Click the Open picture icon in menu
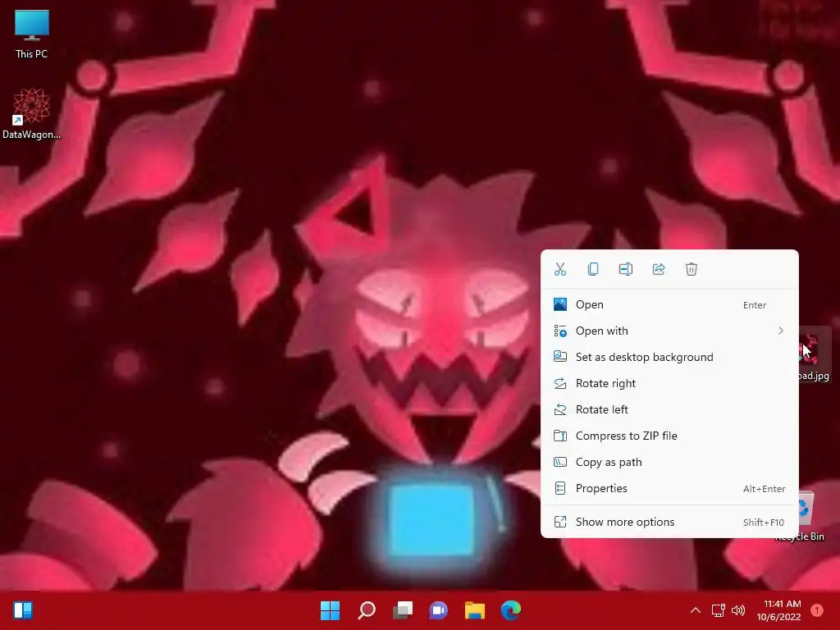840x630 pixels. (x=559, y=304)
